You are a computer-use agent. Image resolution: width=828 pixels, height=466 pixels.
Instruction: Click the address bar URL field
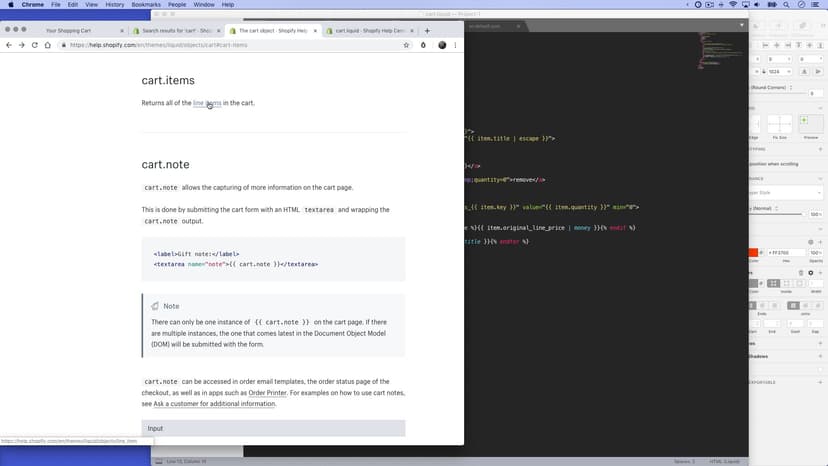click(x=230, y=45)
